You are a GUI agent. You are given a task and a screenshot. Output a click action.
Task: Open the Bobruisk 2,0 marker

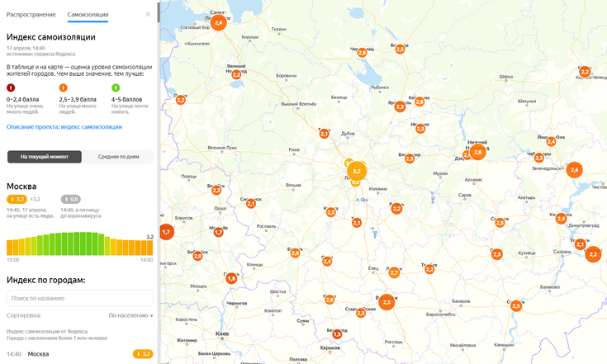coord(198,256)
